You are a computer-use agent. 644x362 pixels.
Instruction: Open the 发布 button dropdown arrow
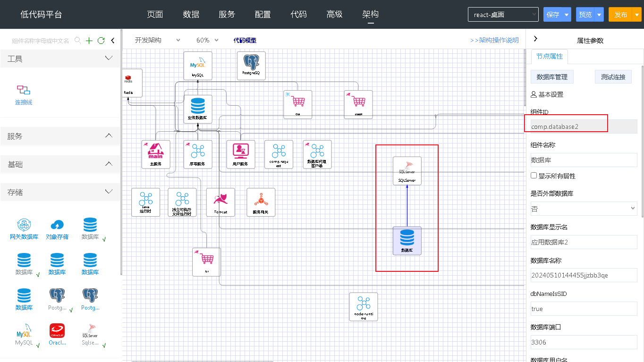point(637,15)
